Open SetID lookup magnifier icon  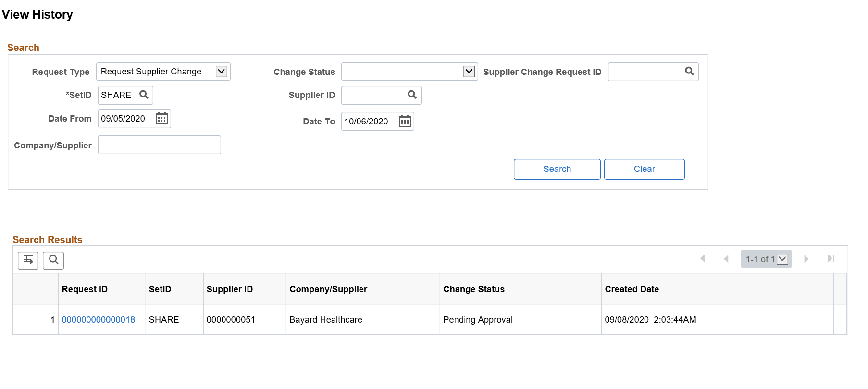[144, 95]
